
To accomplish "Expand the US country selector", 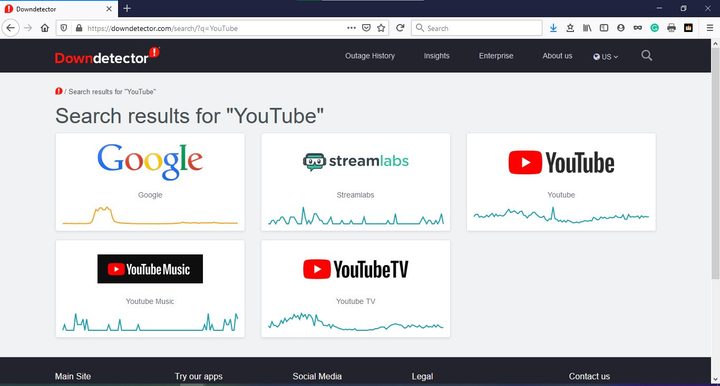I will point(606,56).
